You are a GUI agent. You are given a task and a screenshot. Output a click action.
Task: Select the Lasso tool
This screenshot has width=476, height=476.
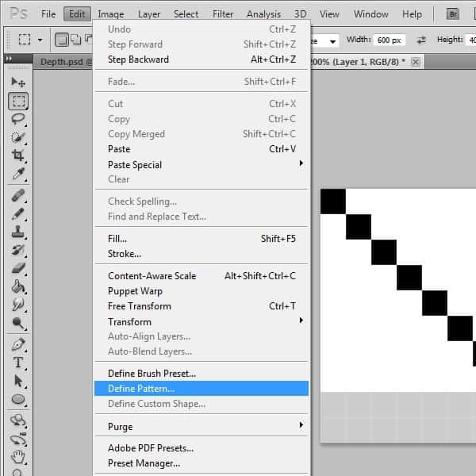(18, 119)
